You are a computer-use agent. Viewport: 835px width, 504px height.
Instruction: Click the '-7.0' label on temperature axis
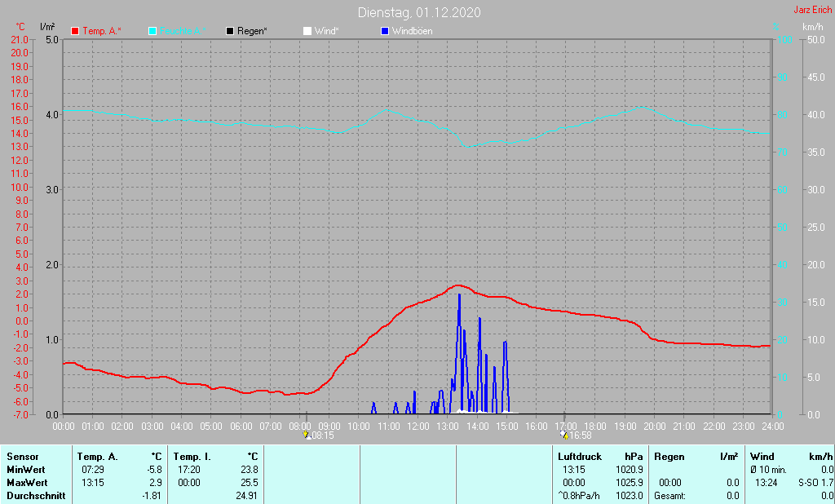[20, 414]
